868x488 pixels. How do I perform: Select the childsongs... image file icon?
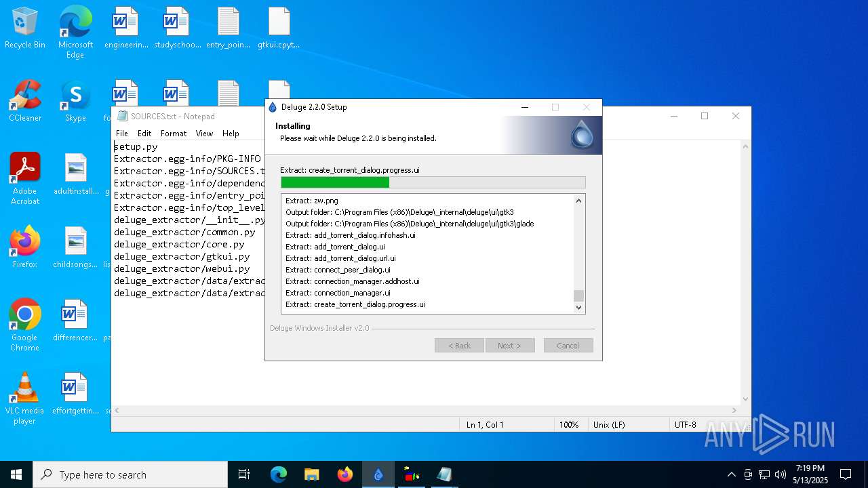click(75, 247)
